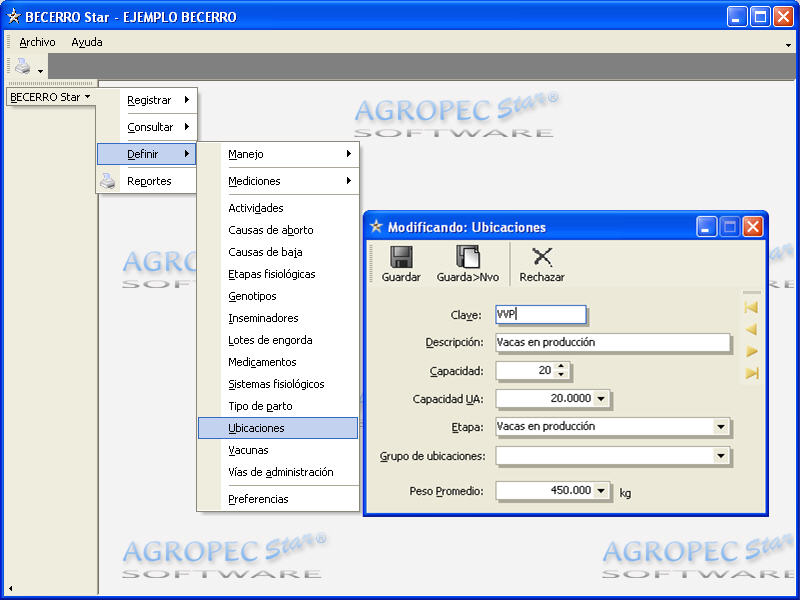Open the Etapa dropdown arrow
The image size is (800, 600).
[x=720, y=427]
